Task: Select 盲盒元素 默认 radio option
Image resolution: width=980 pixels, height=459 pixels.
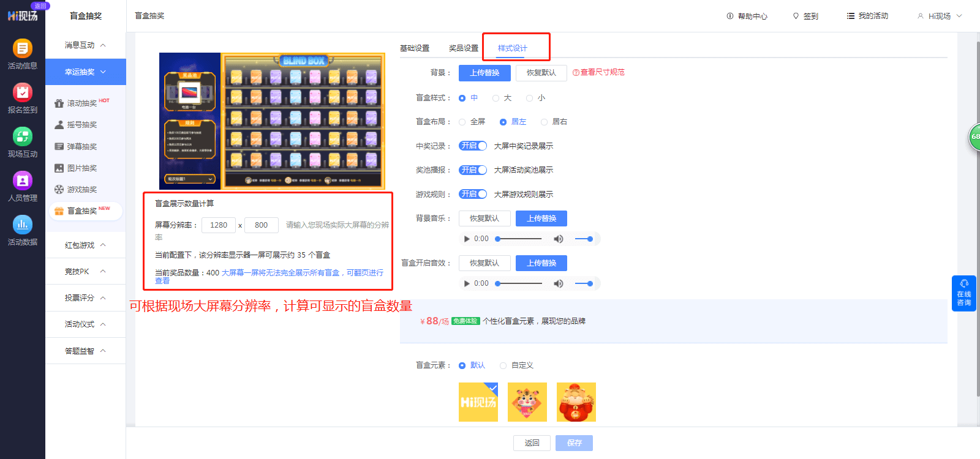Action: [462, 365]
